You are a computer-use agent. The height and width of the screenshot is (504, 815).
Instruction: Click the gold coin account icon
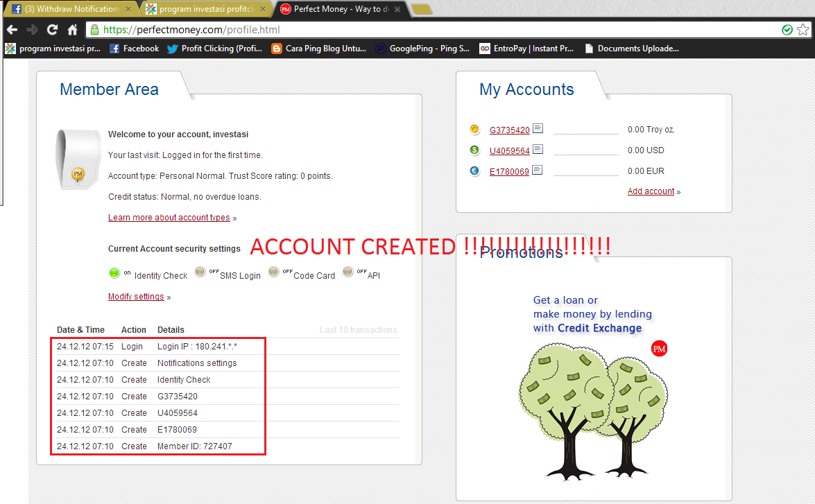click(x=474, y=129)
